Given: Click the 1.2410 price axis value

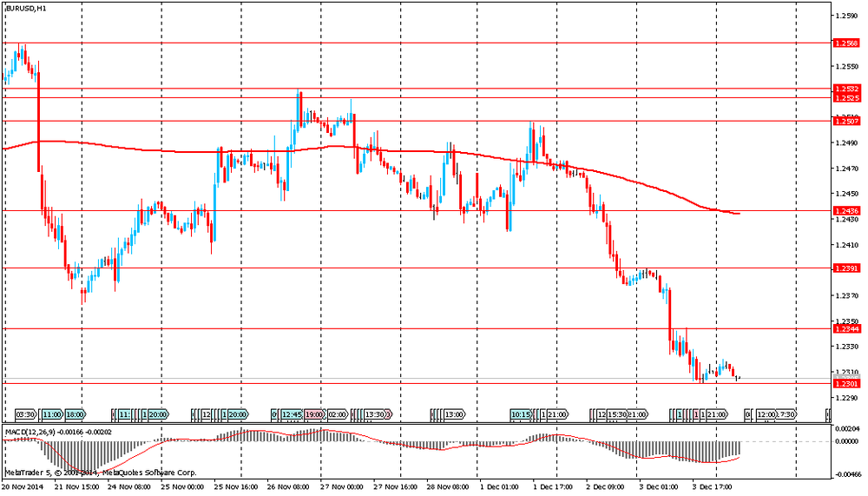Looking at the screenshot, I should [847, 245].
